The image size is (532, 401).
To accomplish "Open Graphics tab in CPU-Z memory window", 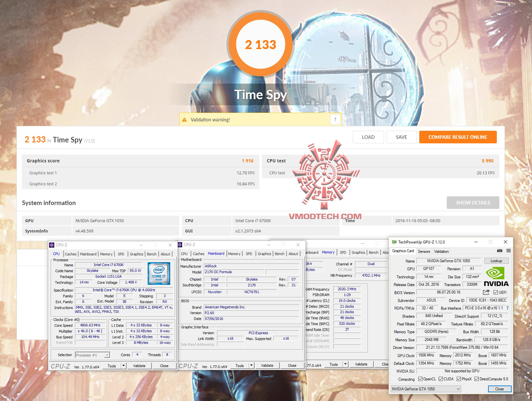I will (358, 252).
